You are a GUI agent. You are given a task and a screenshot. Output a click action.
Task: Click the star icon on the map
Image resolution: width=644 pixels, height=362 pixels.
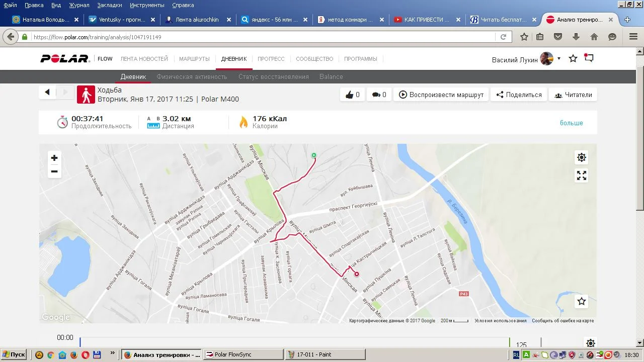(582, 301)
